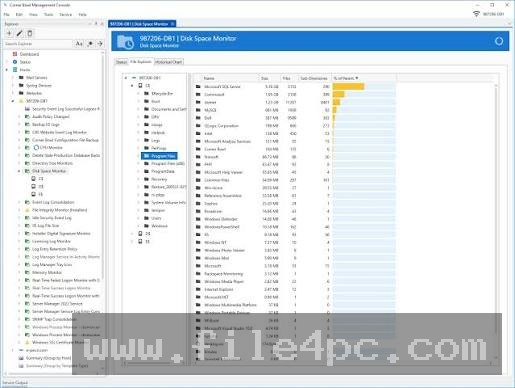The width and height of the screenshot is (515, 388).
Task: Open the Edit menu
Action: tap(19, 15)
